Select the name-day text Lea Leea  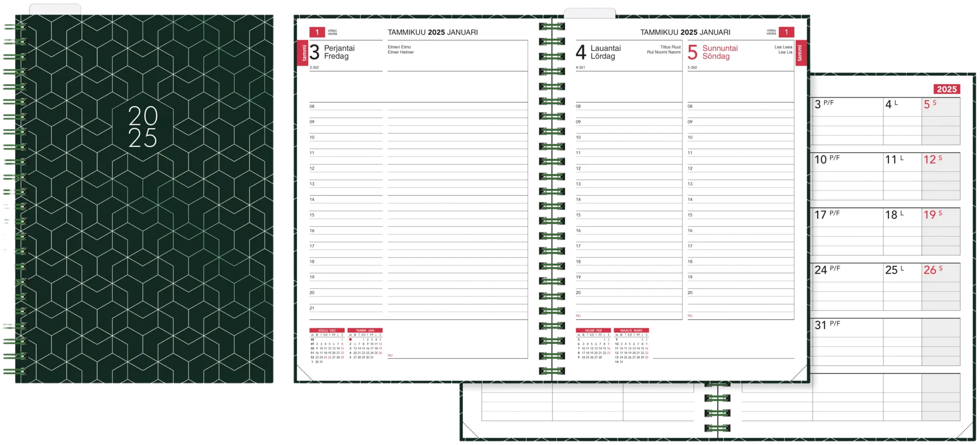(783, 47)
